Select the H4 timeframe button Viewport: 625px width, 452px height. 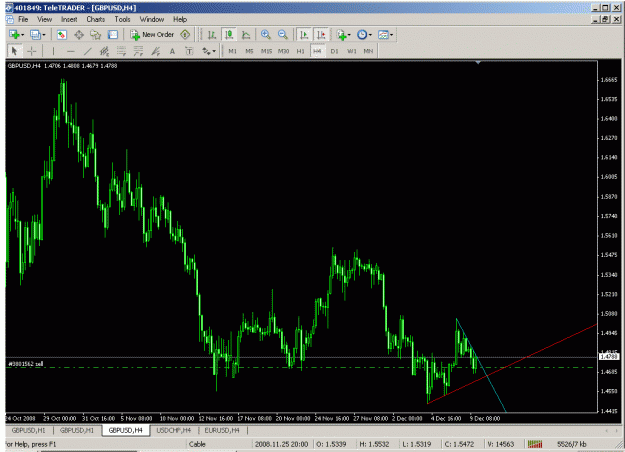[317, 51]
